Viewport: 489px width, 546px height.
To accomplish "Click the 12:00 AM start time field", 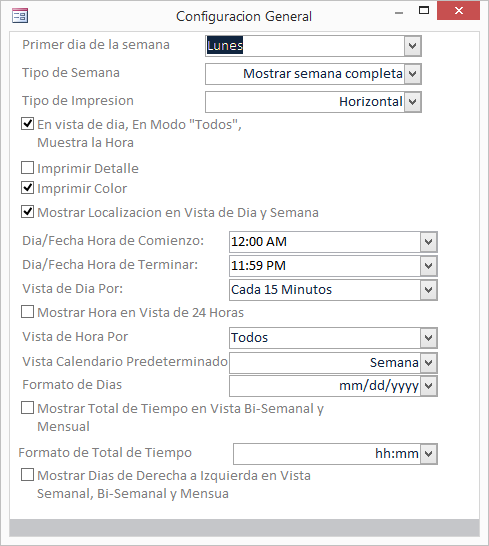I will 325,242.
